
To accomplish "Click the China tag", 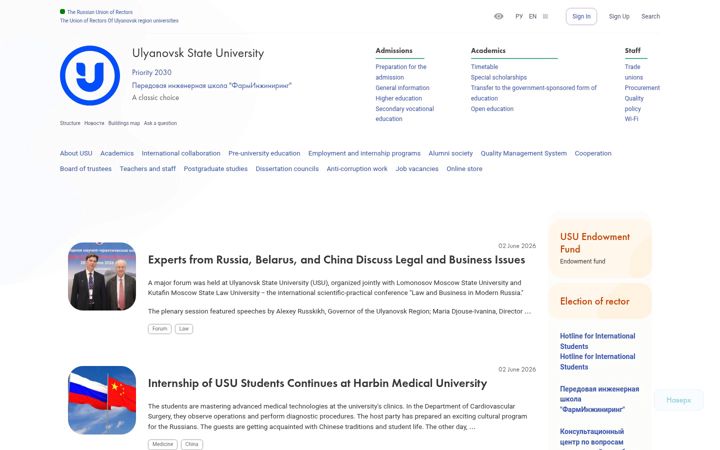I will point(191,444).
